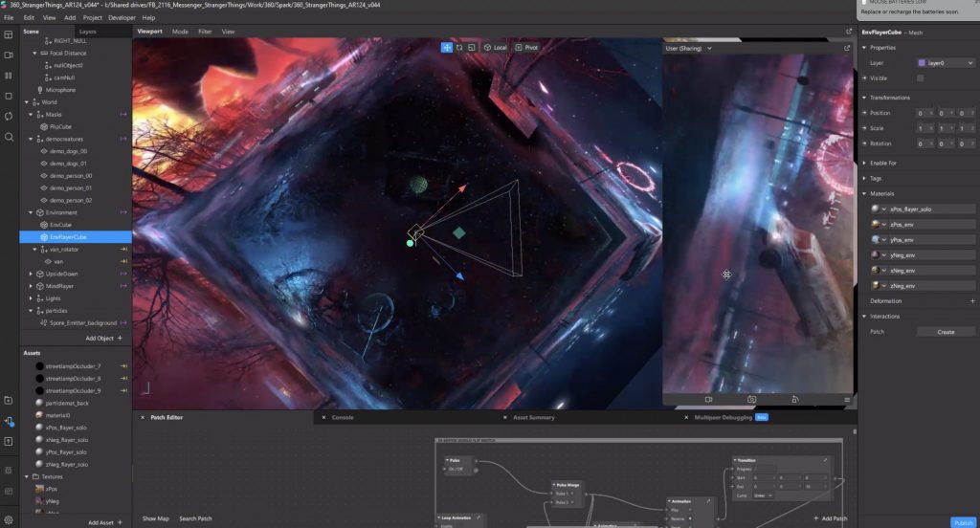Viewport: 980px width, 528px height.
Task: Select the move manipulator tool in viewport
Action: pyautogui.click(x=447, y=48)
